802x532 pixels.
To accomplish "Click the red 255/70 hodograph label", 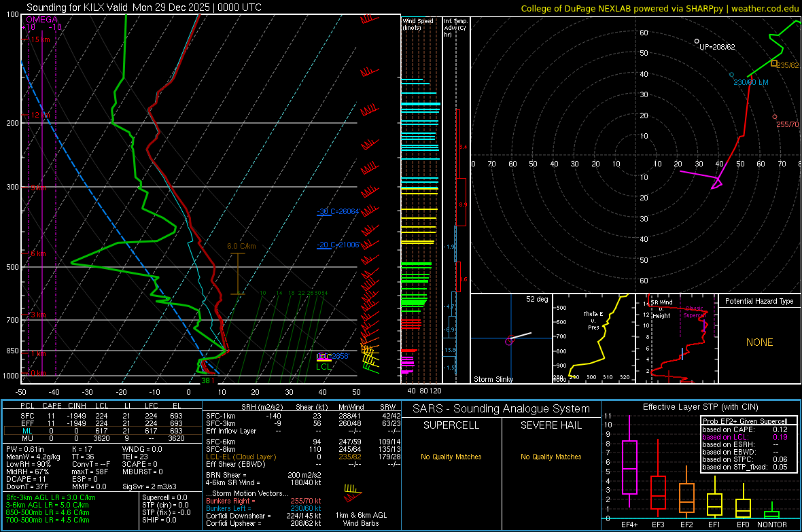I will (788, 124).
